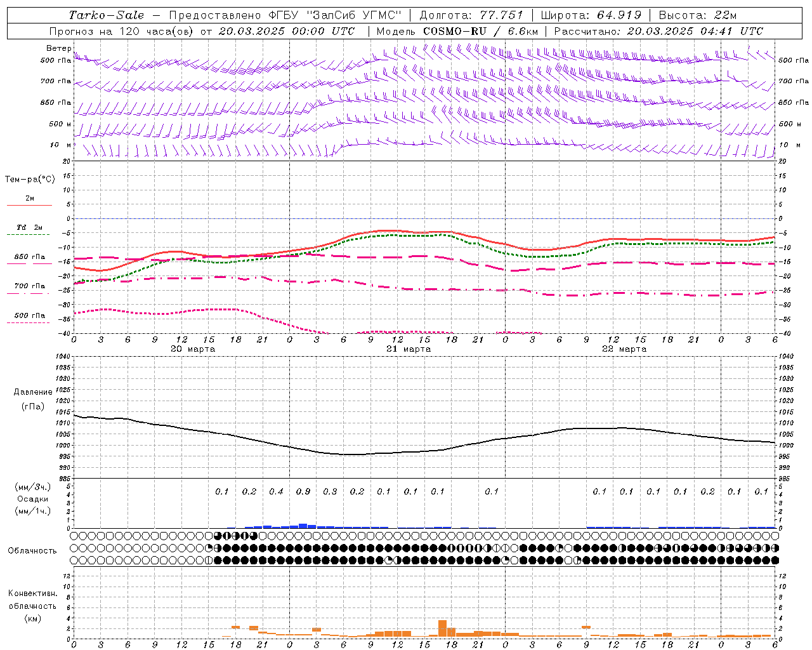Screen dimensions: 812x650
Task: Click the tallest orange convective cloud bar
Action: pyautogui.click(x=442, y=628)
